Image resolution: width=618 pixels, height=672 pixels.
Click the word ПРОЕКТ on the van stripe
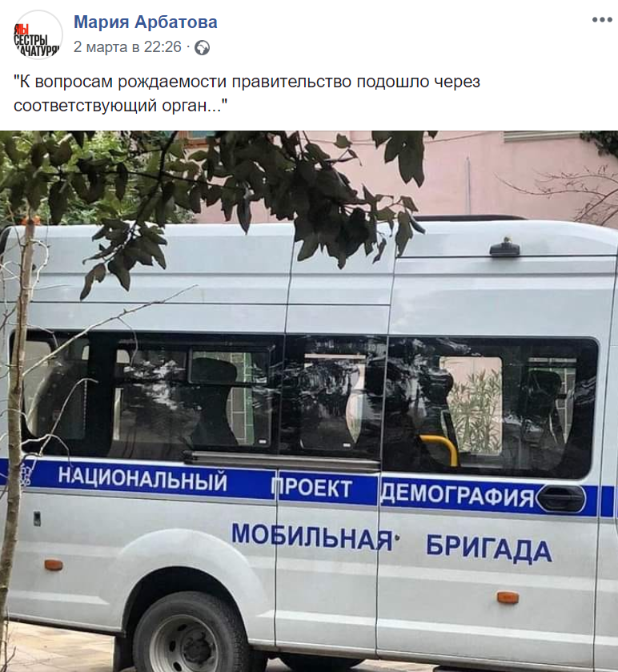coord(311,488)
